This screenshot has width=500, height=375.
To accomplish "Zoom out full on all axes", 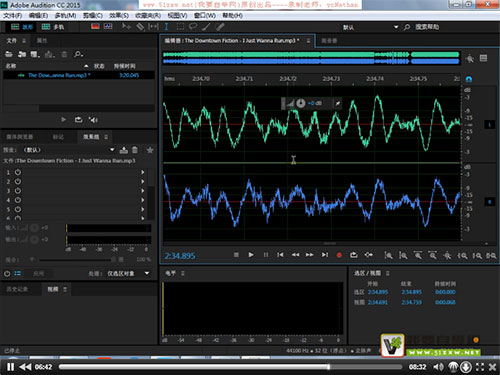I will [447, 256].
